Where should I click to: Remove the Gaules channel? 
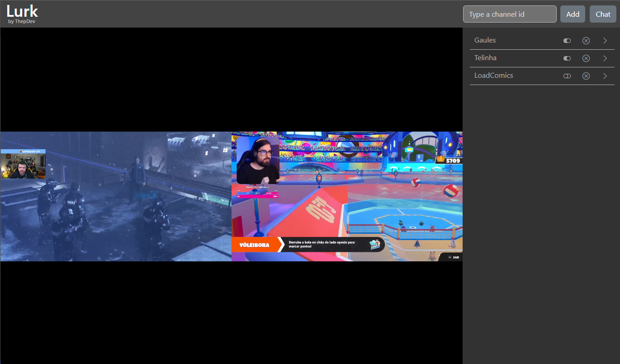coord(586,41)
